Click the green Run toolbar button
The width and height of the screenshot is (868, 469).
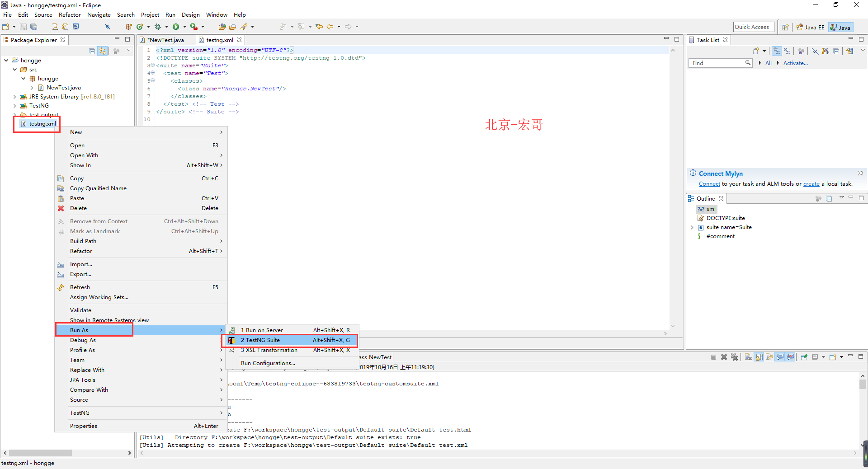[176, 27]
